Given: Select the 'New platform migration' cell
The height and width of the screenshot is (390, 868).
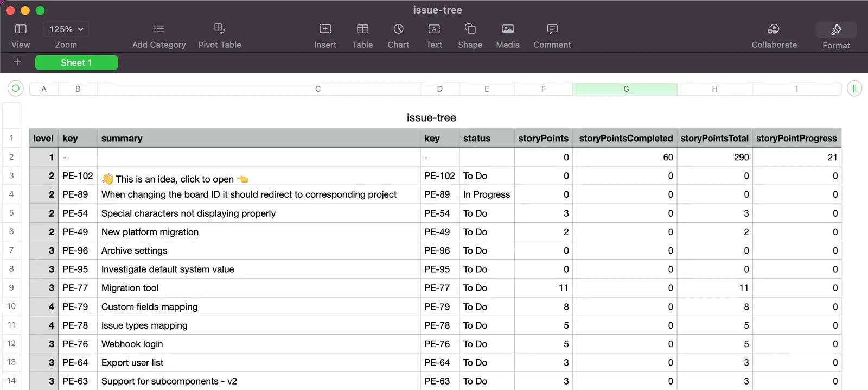Looking at the screenshot, I should [259, 232].
